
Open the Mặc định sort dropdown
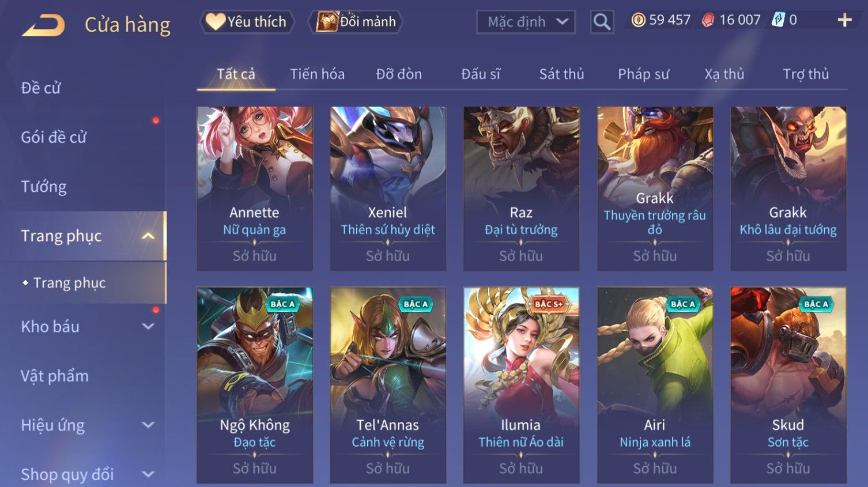click(526, 22)
